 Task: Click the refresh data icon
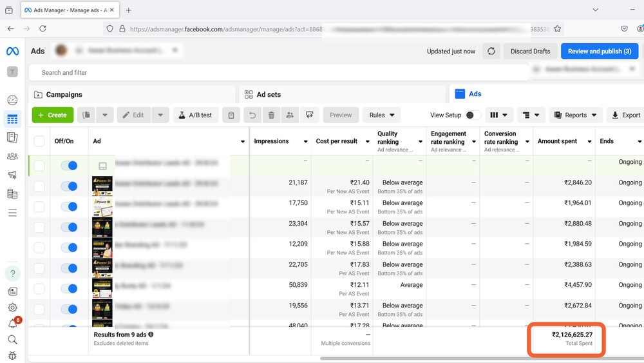point(491,52)
